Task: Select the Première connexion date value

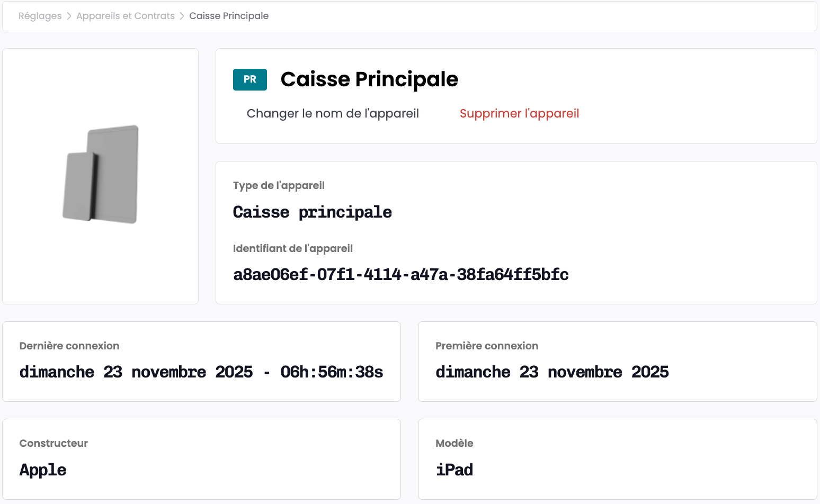Action: click(x=552, y=372)
